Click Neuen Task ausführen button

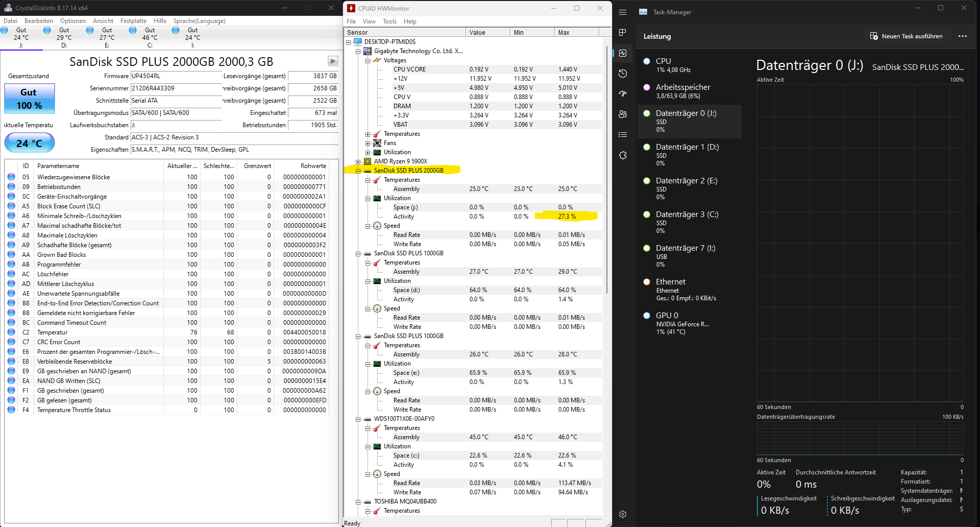[x=906, y=36]
